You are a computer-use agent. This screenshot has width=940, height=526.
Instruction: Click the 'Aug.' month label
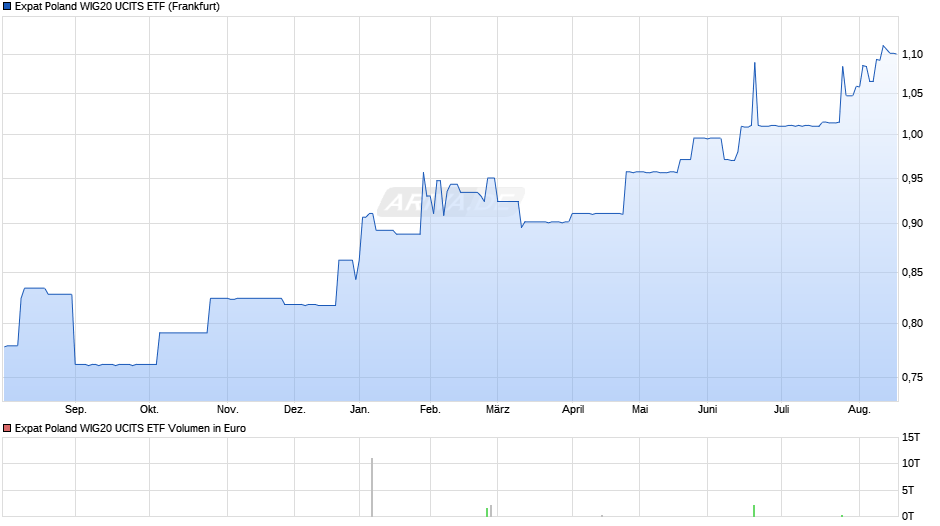859,410
